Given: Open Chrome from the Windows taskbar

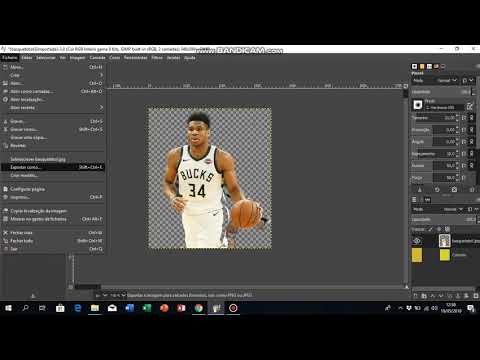Looking at the screenshot, I should [199, 308].
